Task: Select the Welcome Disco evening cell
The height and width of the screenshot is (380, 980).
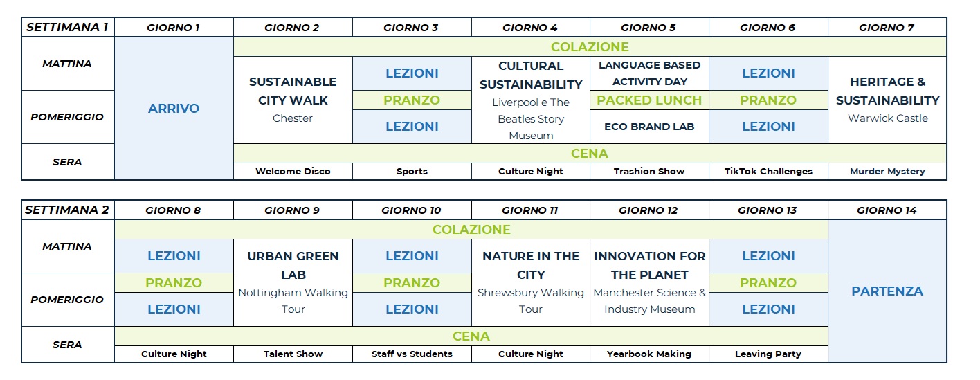Action: 293,172
